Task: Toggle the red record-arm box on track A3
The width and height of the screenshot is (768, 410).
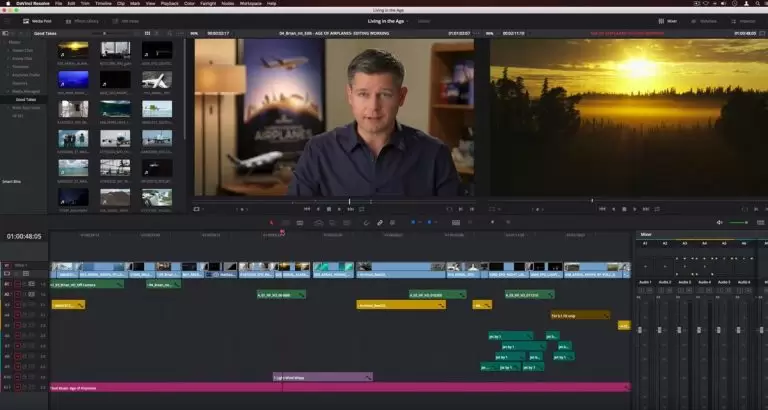Action: pyautogui.click(x=17, y=304)
